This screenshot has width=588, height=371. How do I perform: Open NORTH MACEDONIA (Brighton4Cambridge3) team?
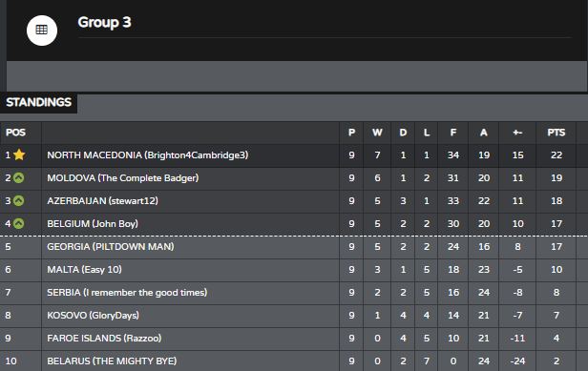(147, 155)
